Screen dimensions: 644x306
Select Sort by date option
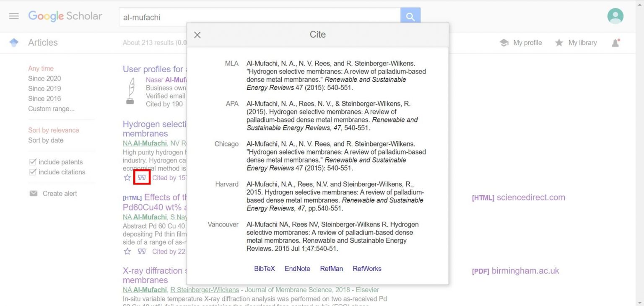pos(46,140)
